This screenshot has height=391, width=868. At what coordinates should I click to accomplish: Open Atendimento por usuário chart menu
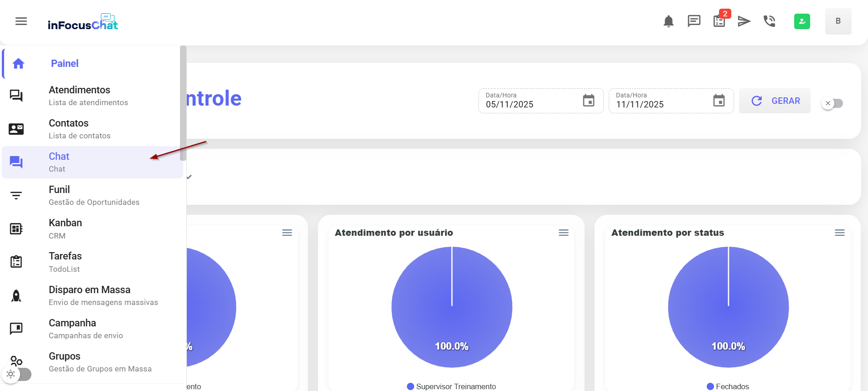coord(564,233)
